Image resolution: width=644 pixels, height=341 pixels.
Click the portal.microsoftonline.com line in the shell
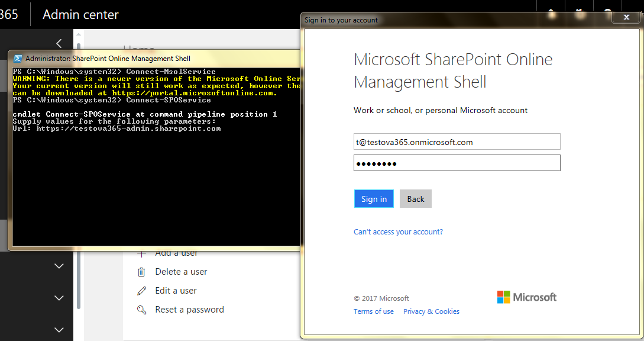[145, 93]
